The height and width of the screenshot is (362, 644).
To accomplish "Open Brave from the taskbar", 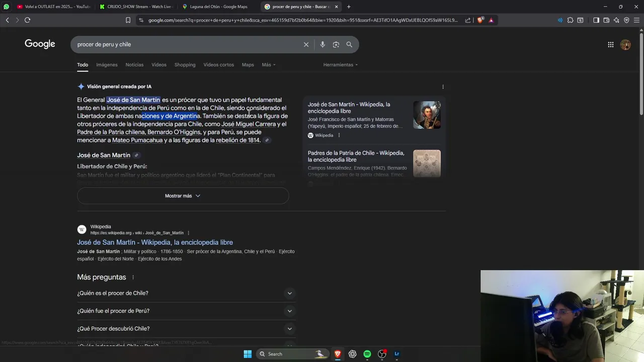I will pos(338,354).
